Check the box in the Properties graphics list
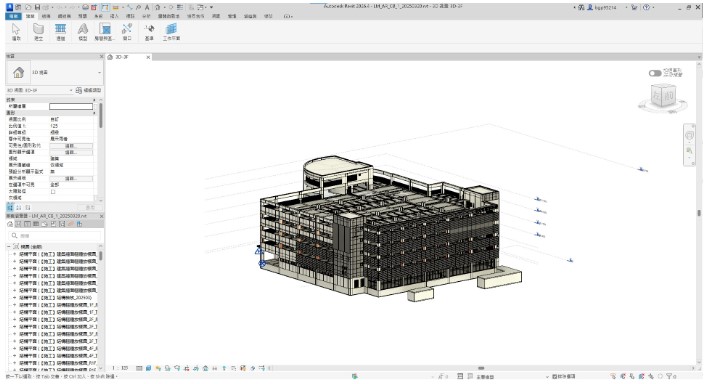 [53, 192]
